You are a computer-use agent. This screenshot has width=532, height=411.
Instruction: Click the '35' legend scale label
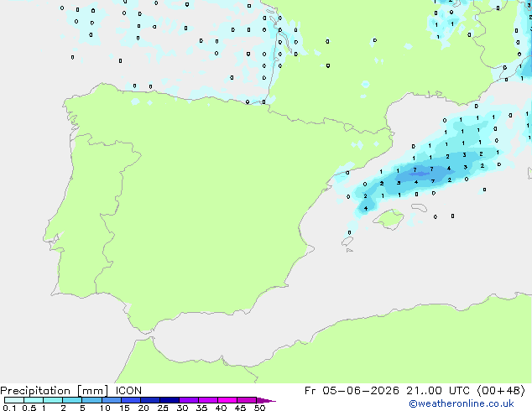point(201,408)
